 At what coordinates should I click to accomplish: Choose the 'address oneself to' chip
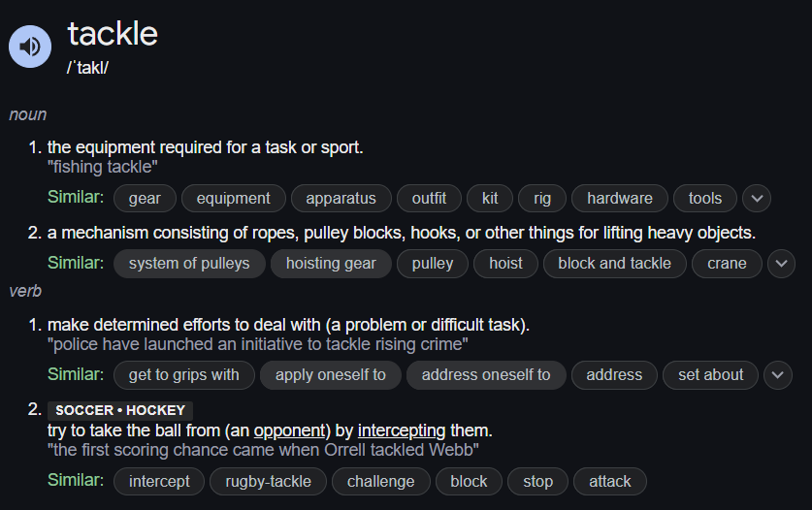[x=486, y=375]
